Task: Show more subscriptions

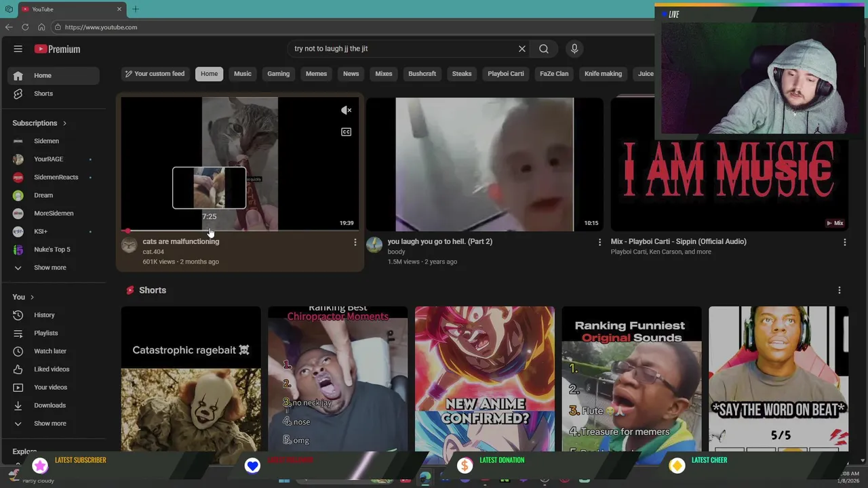Action: [54, 268]
